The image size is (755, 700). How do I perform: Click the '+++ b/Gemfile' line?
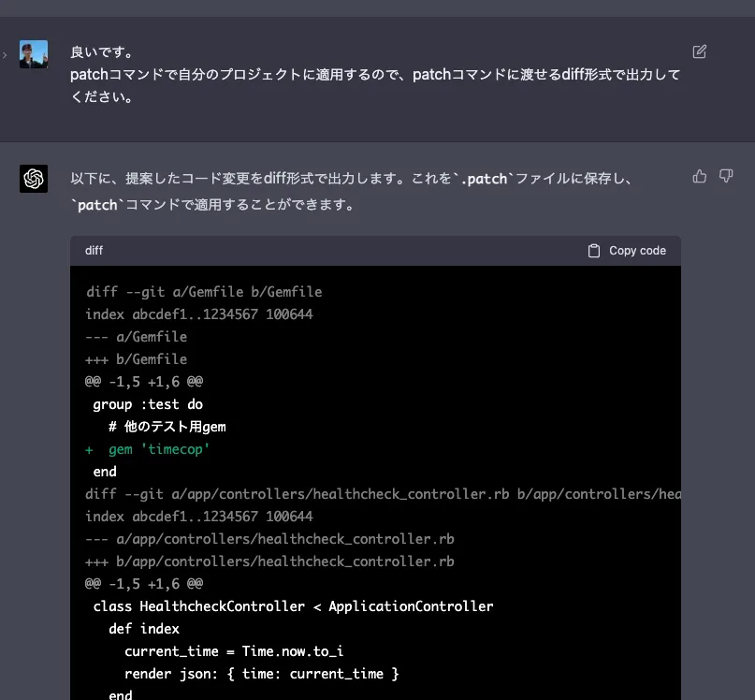point(136,359)
